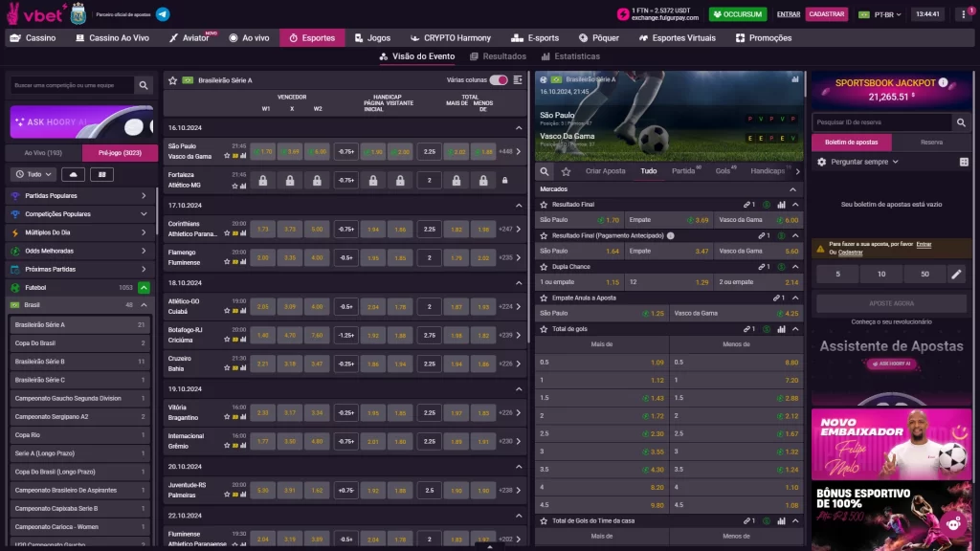
Task: Open the Cassino menu
Action: click(x=33, y=38)
